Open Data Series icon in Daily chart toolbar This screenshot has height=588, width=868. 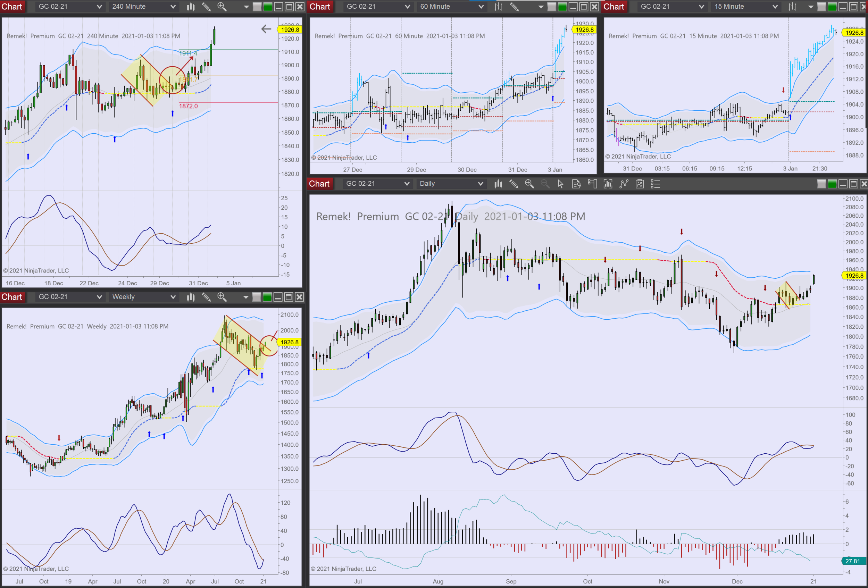608,184
